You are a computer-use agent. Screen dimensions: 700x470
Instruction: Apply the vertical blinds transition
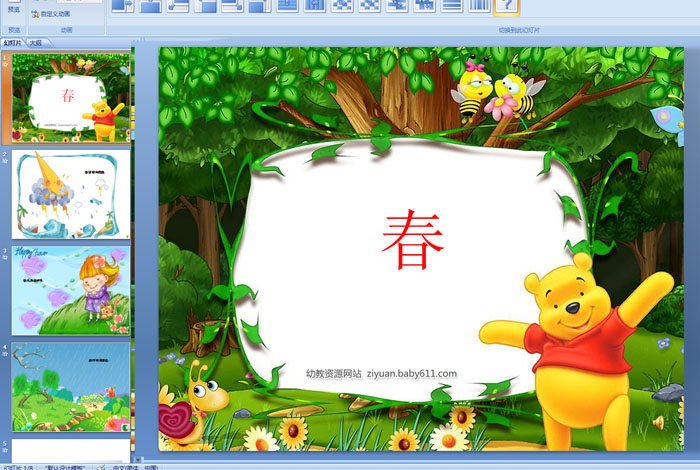[x=479, y=5]
